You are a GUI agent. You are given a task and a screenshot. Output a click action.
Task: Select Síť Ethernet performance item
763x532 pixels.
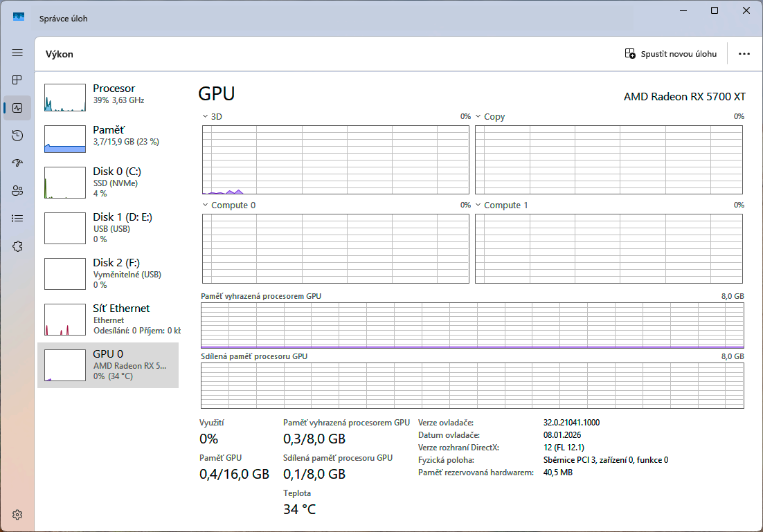107,318
